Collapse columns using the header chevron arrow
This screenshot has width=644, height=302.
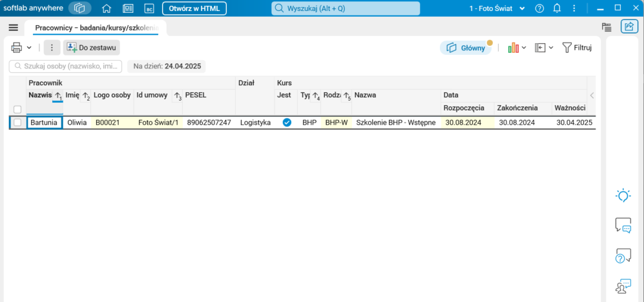(x=592, y=96)
